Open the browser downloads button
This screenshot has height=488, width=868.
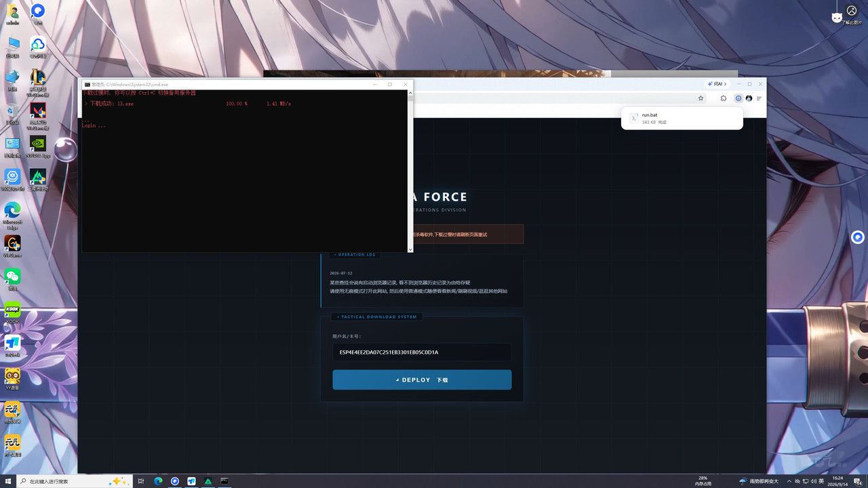738,98
